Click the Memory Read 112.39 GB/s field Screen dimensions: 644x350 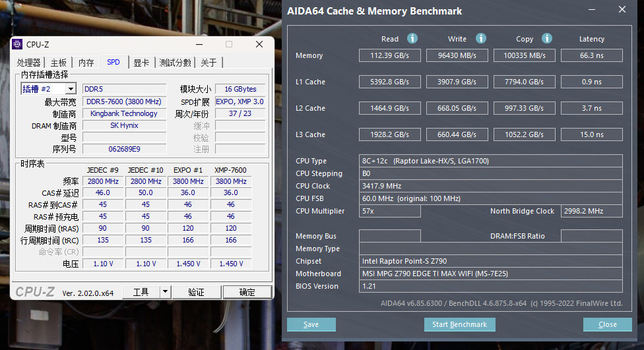coord(390,55)
